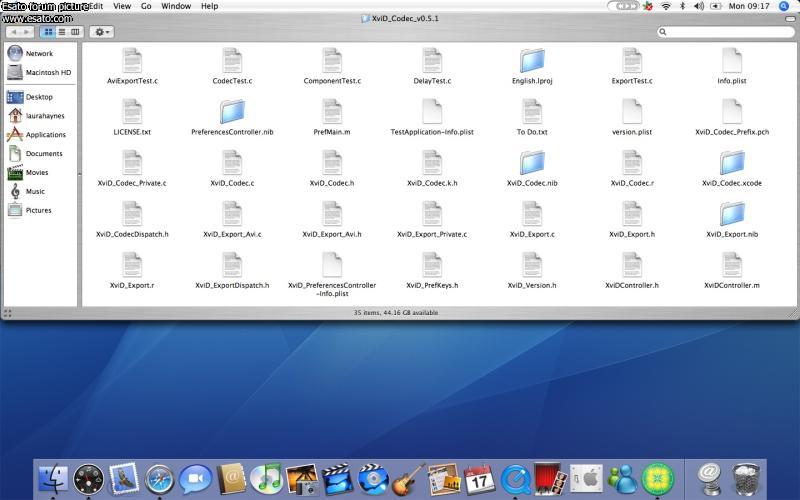Open Address Book in the Dock

coord(231,479)
